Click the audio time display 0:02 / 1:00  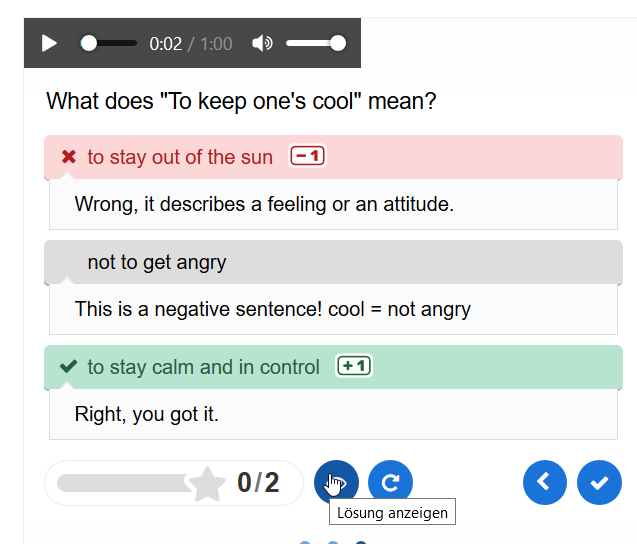190,43
